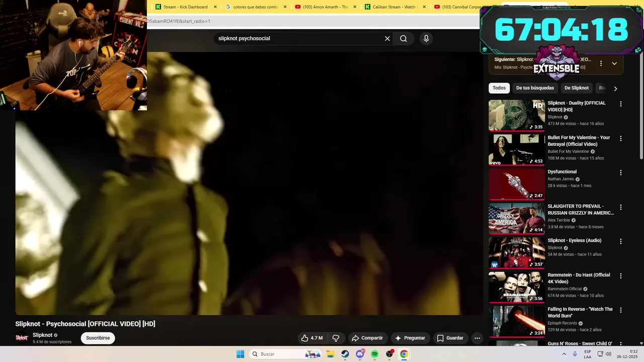Viewport: 644px width, 362px height.
Task: Start voice search with the microphone
Action: click(426, 39)
